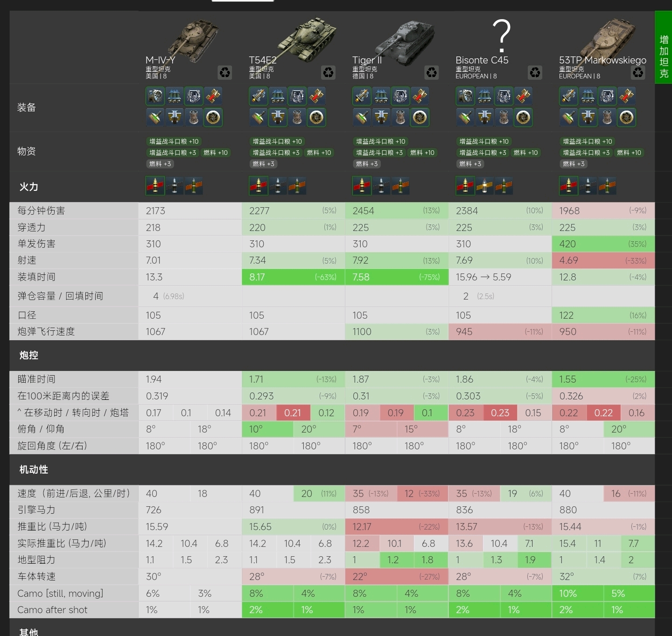This screenshot has width=672, height=636.
Task: Select third orange-band shell for T54E2
Action: coord(297,186)
